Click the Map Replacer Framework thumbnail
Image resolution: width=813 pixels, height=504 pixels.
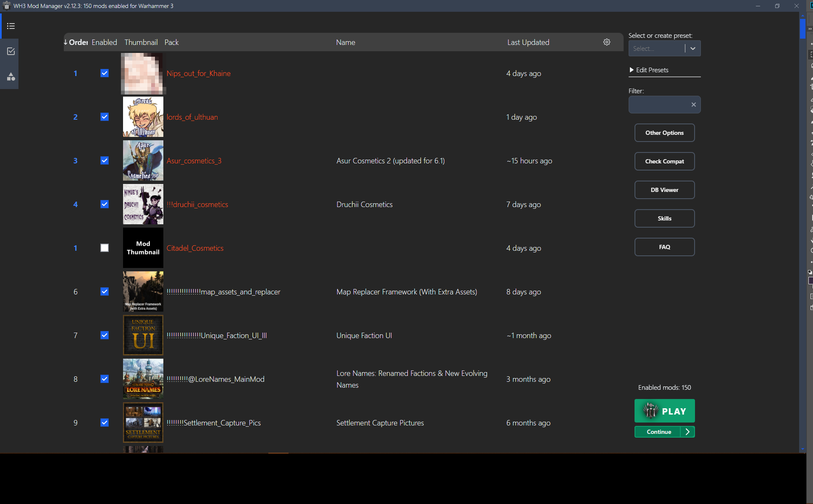[x=143, y=291]
